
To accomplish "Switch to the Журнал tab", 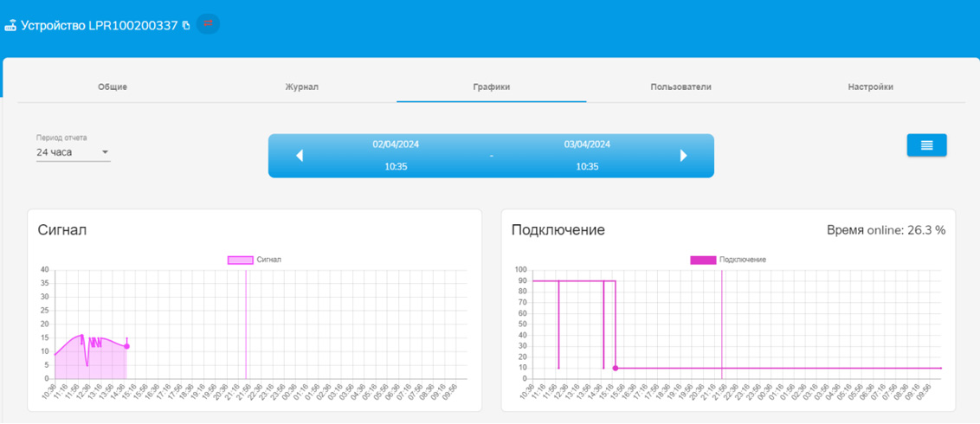I will (x=302, y=87).
